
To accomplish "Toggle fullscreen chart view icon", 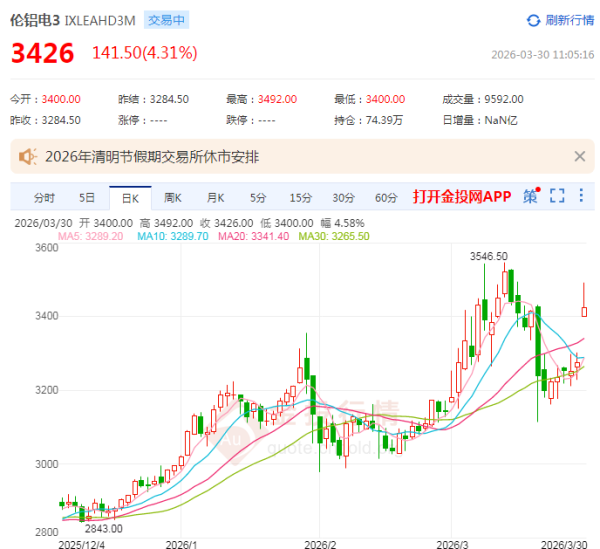I will (557, 196).
